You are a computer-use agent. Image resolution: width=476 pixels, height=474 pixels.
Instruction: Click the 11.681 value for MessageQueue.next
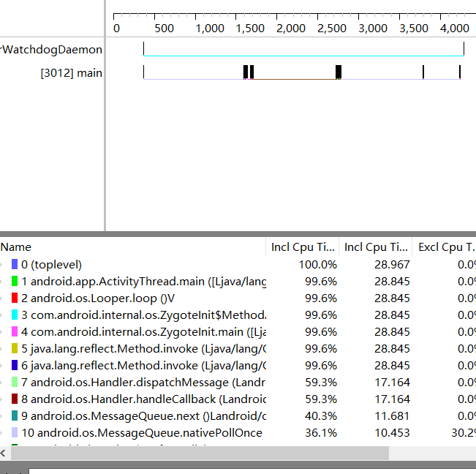(392, 416)
